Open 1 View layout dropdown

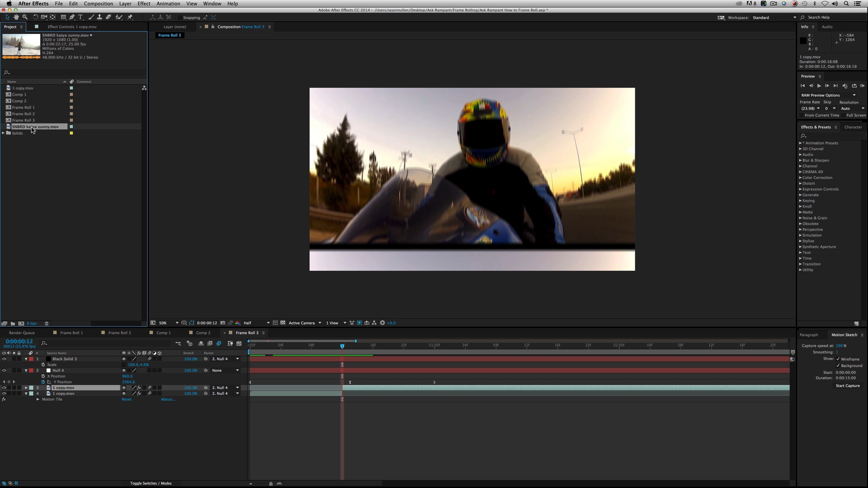[336, 323]
